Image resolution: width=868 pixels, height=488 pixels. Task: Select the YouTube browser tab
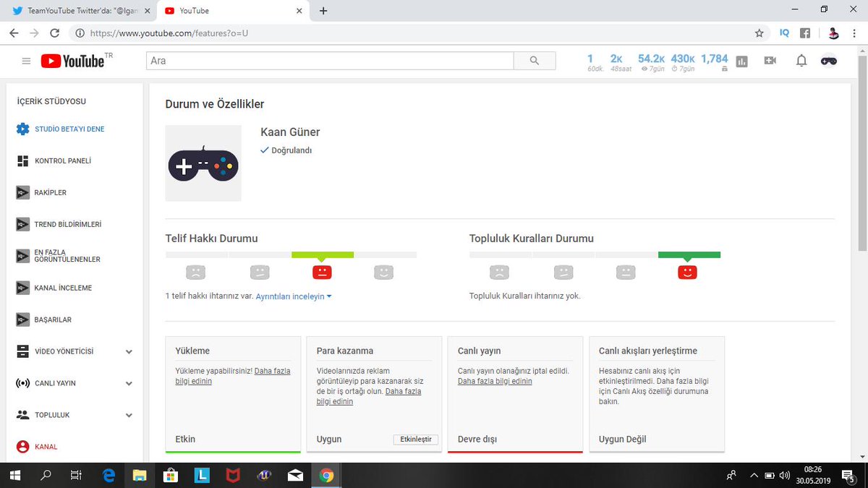tap(231, 11)
